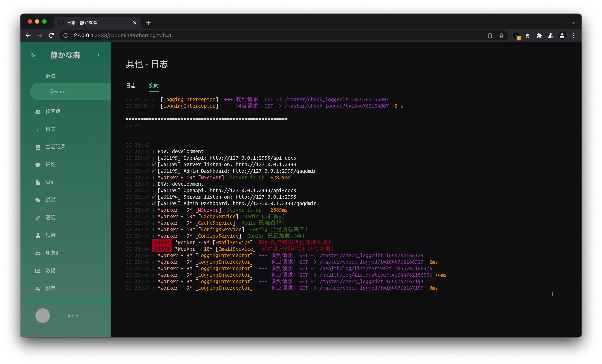The image size is (602, 364).
Task: Select the Events sidebar item
Action: [x=70, y=91]
